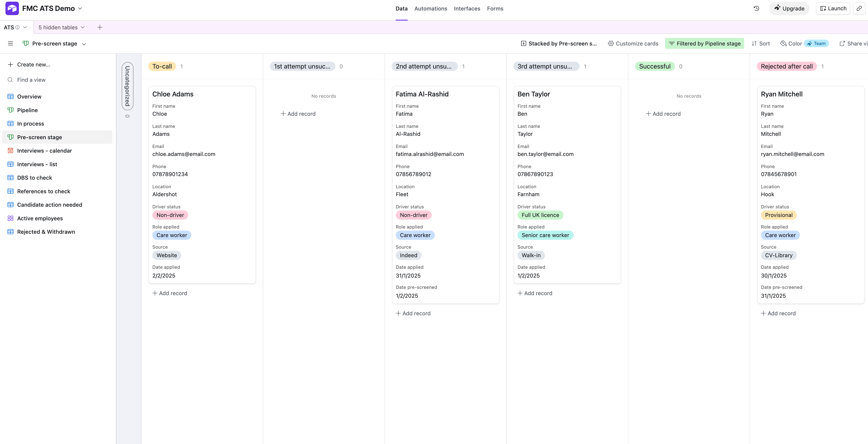Viewport: 868px width, 444px height.
Task: Open the Ben Taylor record card
Action: [x=567, y=185]
